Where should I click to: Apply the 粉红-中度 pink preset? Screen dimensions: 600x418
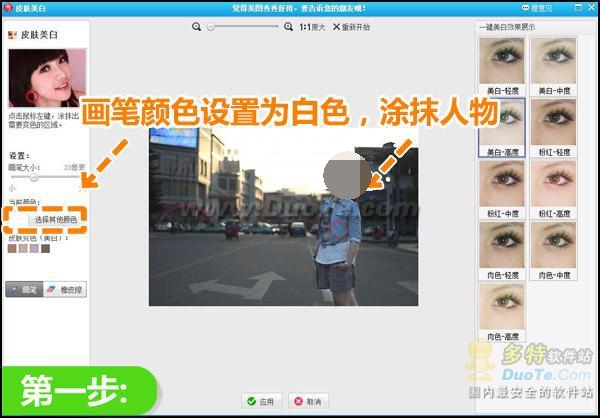pos(502,189)
